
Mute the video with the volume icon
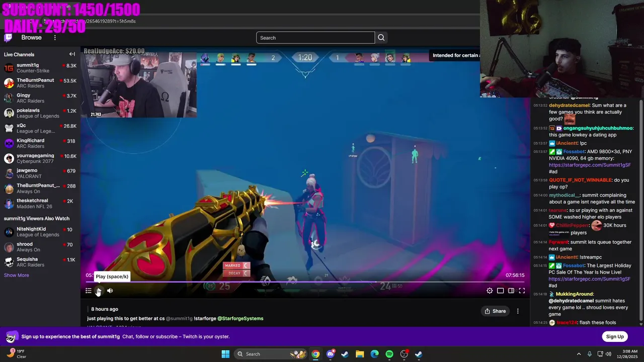[110, 291]
